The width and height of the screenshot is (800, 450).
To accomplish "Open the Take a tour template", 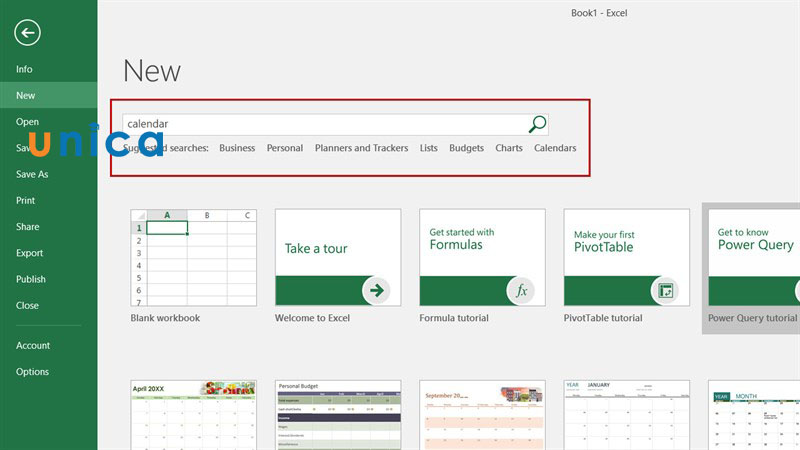I will tap(338, 257).
